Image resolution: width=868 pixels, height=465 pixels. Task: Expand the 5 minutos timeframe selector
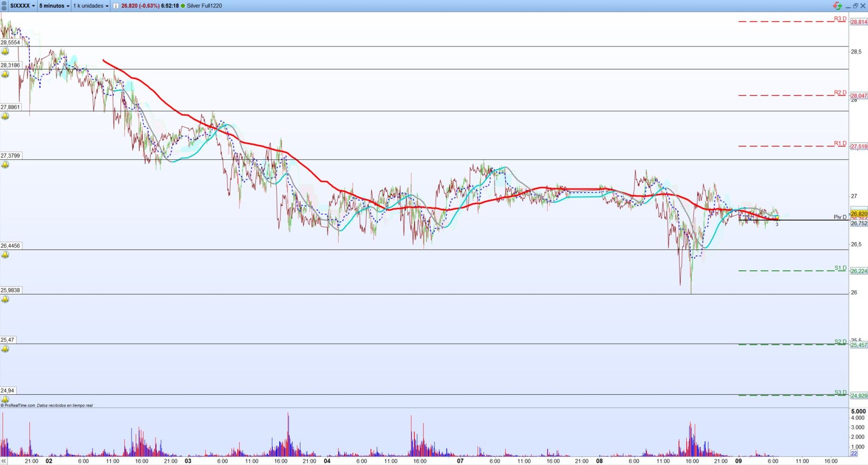[x=54, y=6]
